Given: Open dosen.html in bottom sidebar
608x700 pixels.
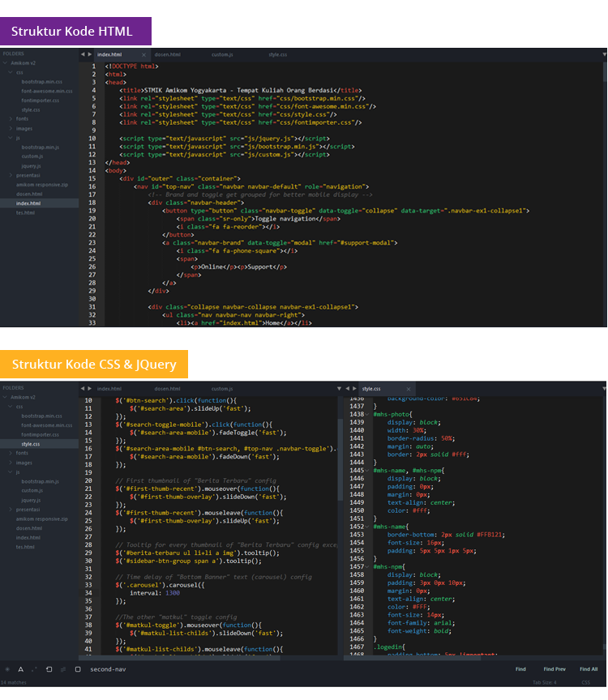Looking at the screenshot, I should coord(29,528).
